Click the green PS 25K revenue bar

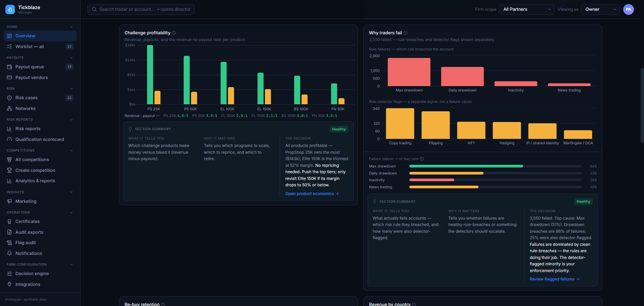[x=150, y=75]
